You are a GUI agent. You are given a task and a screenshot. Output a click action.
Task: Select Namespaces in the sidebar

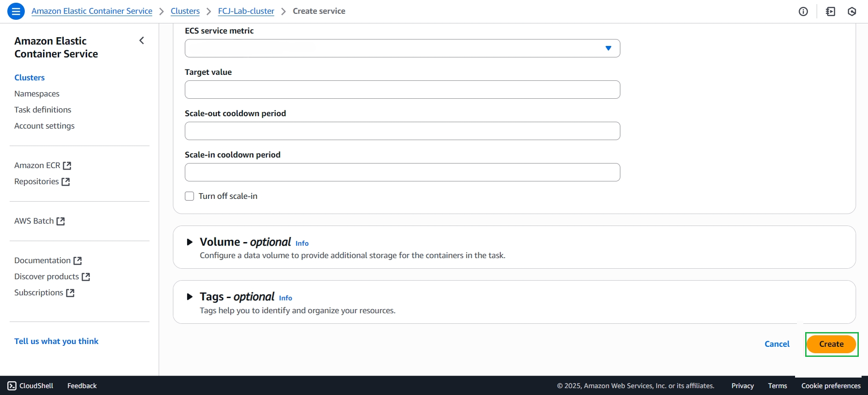[37, 94]
